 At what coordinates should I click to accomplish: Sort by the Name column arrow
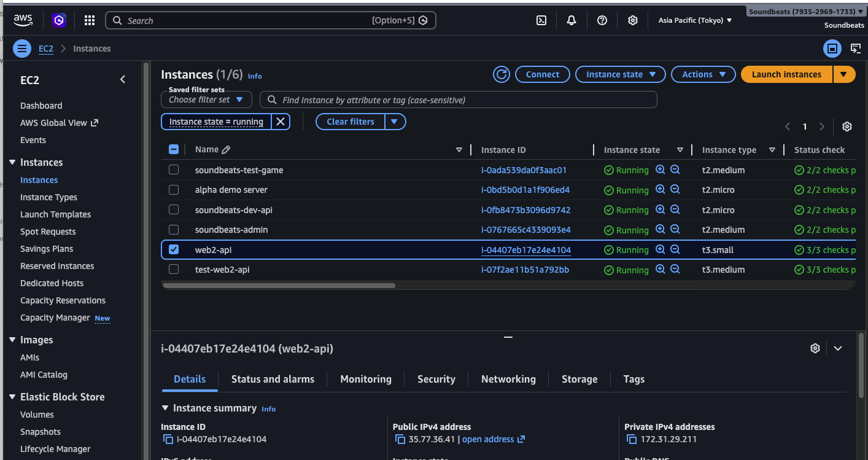pos(459,150)
